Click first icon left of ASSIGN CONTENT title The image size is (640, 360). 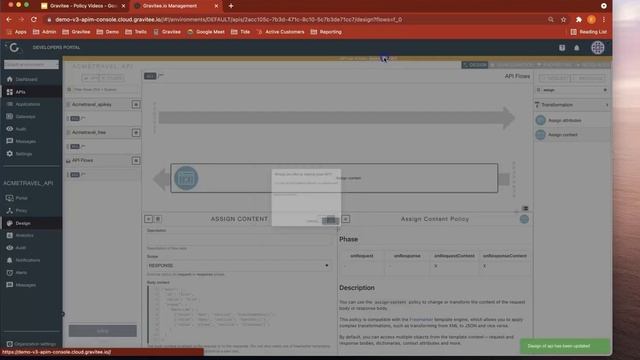(149, 219)
